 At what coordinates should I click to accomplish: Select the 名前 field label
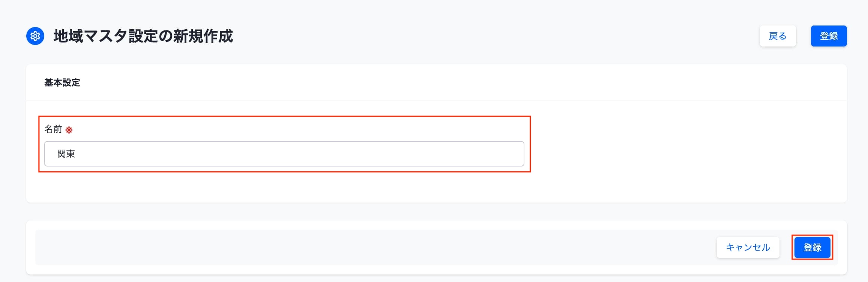[x=53, y=129]
